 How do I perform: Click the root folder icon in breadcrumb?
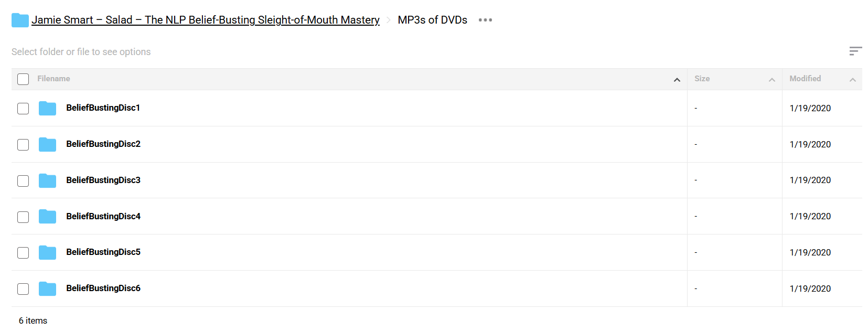[20, 20]
